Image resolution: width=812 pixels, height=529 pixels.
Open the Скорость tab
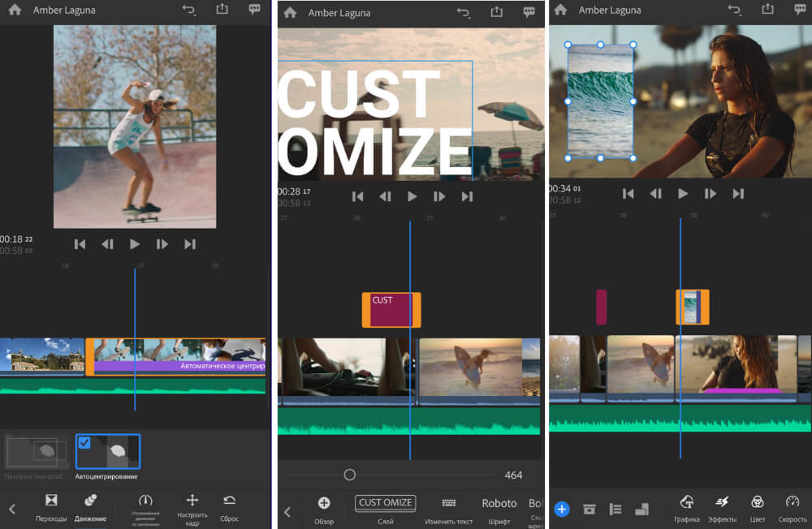pyautogui.click(x=793, y=508)
